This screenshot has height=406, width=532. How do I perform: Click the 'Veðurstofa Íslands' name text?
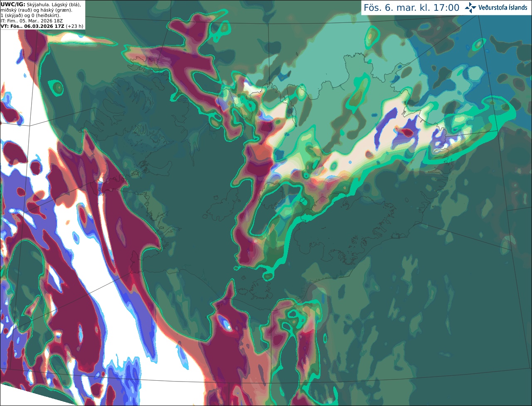503,7
